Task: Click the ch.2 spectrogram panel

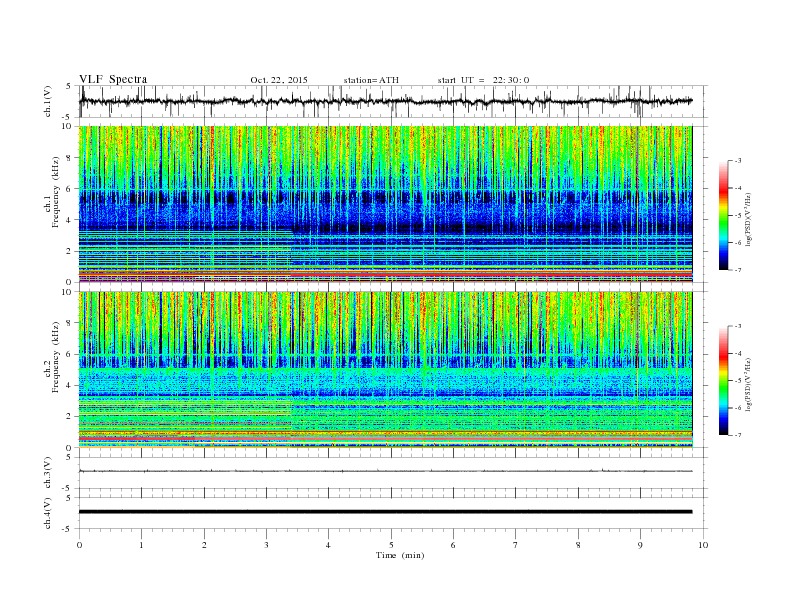Action: click(x=385, y=369)
